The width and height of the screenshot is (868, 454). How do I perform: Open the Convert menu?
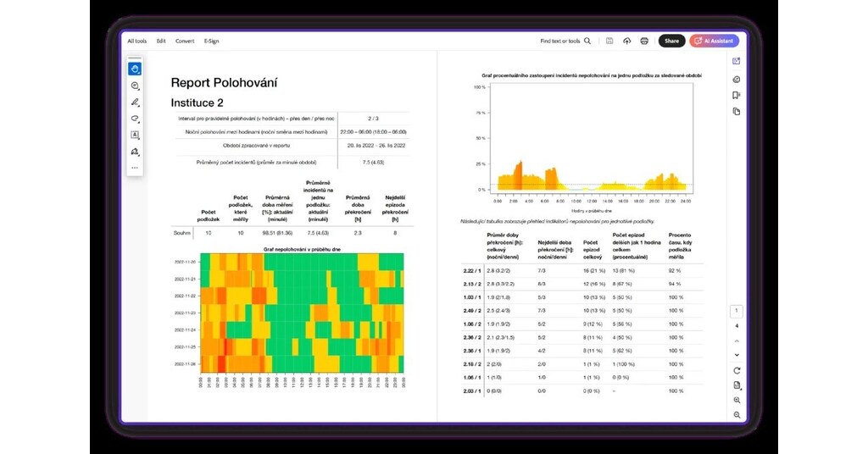pyautogui.click(x=185, y=41)
